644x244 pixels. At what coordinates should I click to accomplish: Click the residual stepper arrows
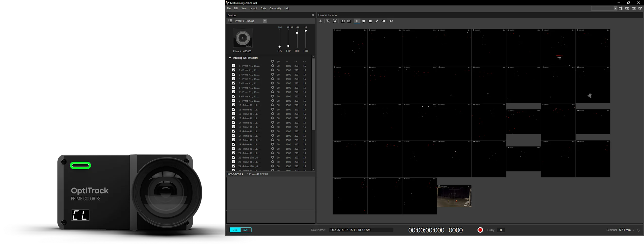click(633, 230)
